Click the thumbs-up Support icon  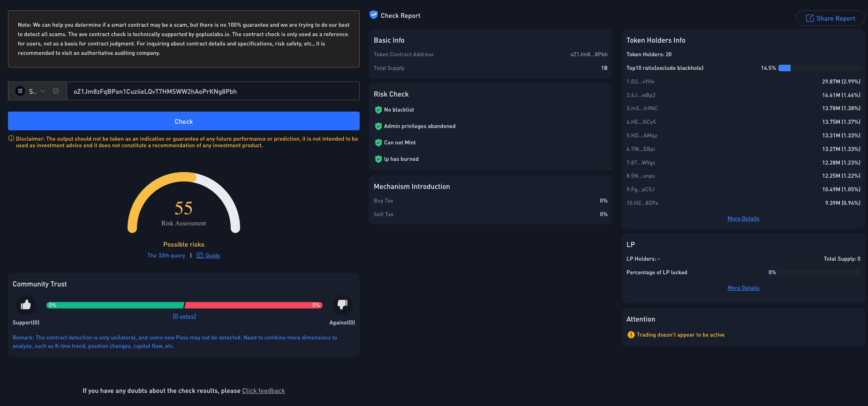click(x=26, y=305)
